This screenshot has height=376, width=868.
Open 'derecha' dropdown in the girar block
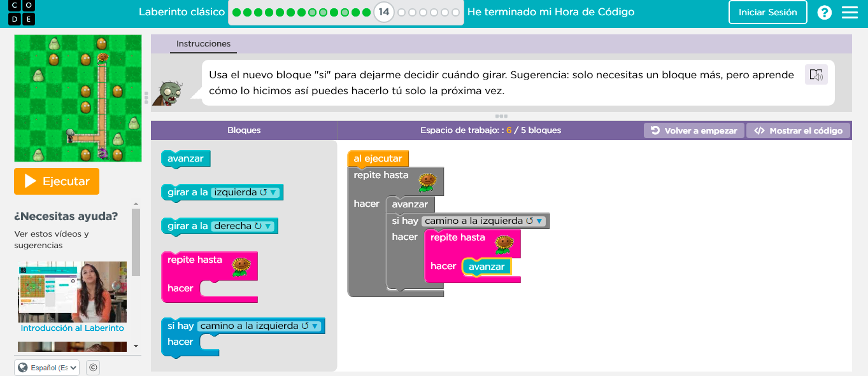click(x=243, y=226)
